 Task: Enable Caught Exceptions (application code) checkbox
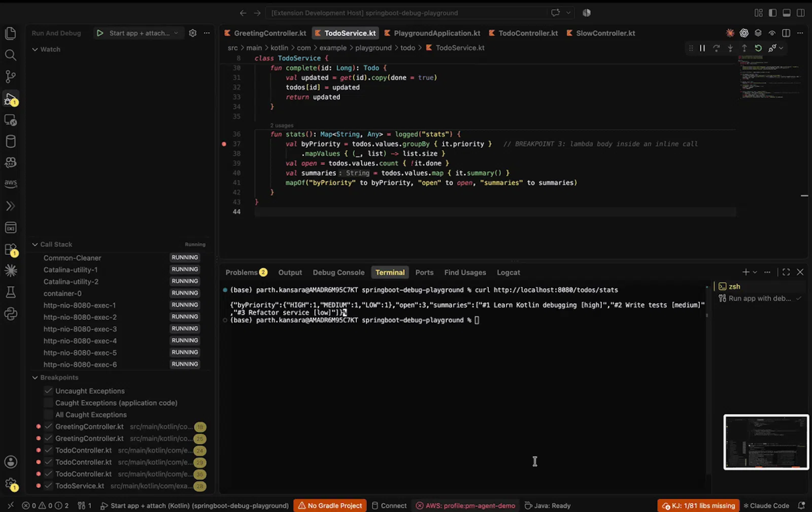[48, 403]
